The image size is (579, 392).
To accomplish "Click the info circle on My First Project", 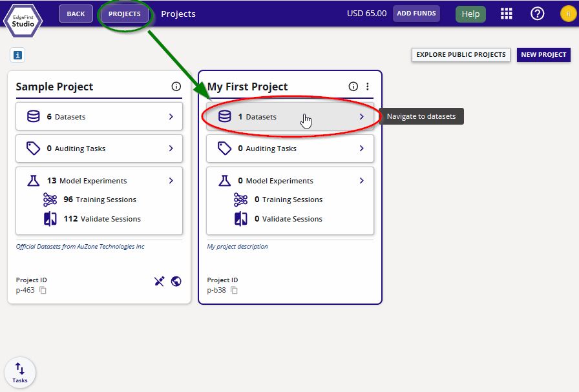I will tap(353, 85).
